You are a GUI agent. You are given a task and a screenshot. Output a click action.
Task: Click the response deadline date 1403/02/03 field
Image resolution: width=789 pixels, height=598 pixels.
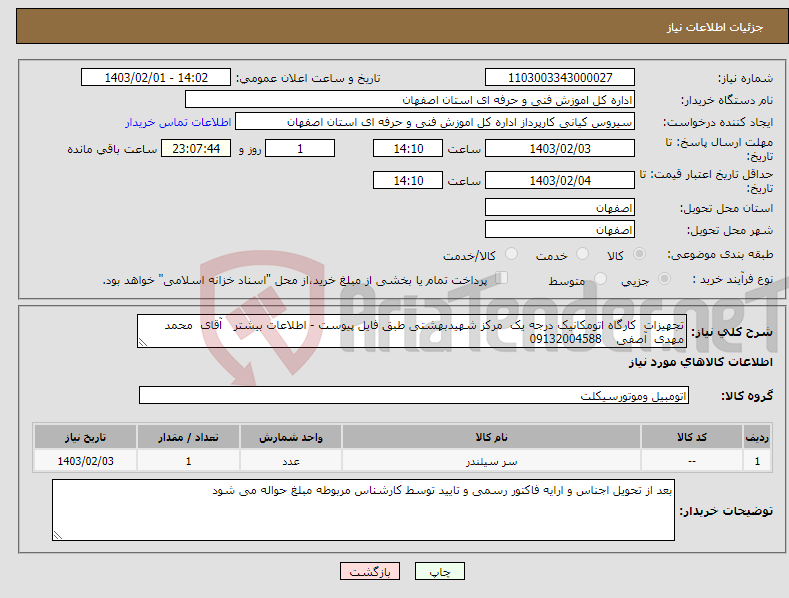[x=560, y=148]
